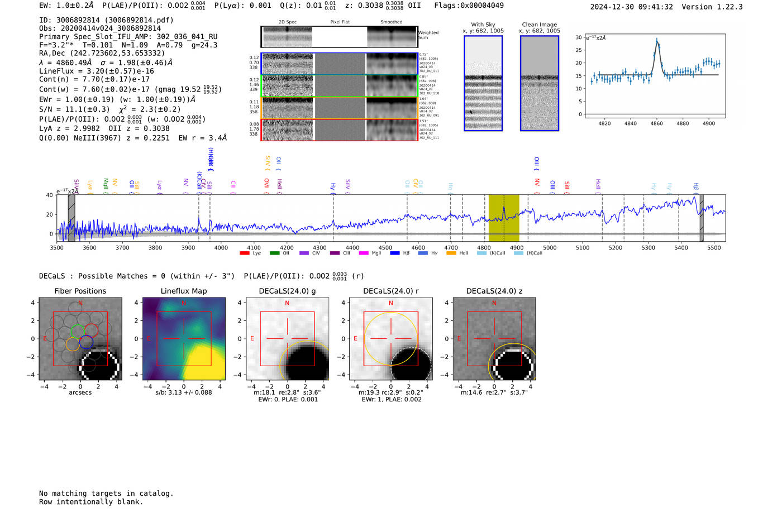Open the Fiber Positions image

(80, 339)
